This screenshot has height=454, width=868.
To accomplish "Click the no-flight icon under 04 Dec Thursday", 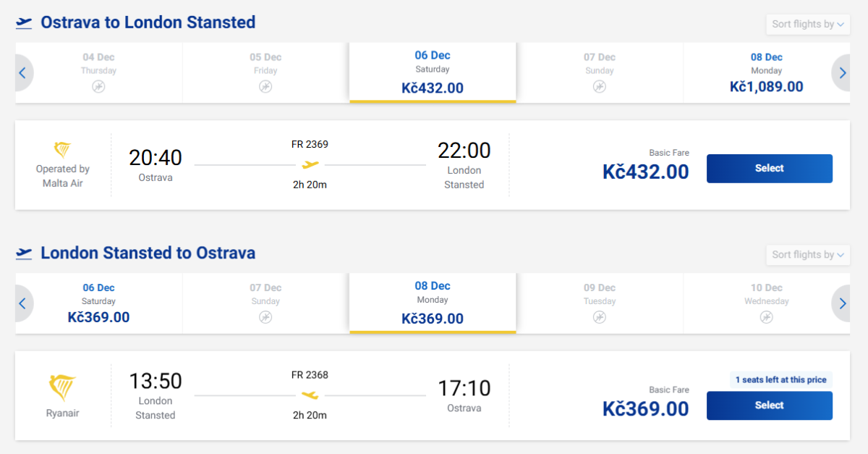I will click(98, 87).
